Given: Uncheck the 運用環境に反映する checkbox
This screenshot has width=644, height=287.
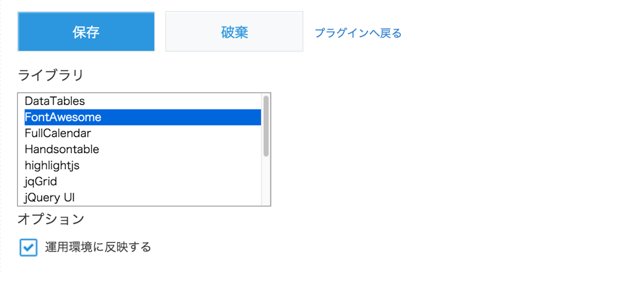Looking at the screenshot, I should tap(28, 247).
